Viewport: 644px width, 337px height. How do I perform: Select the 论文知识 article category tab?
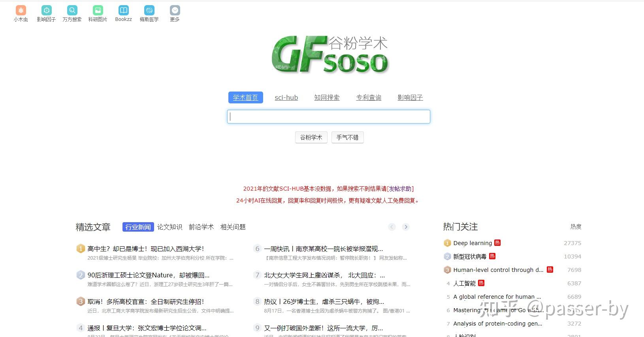(x=169, y=227)
